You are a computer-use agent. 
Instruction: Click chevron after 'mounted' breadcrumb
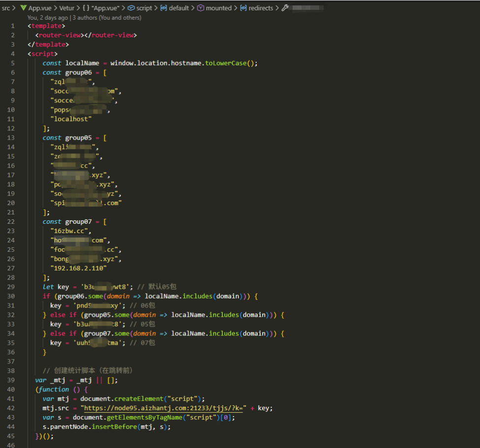[236, 8]
